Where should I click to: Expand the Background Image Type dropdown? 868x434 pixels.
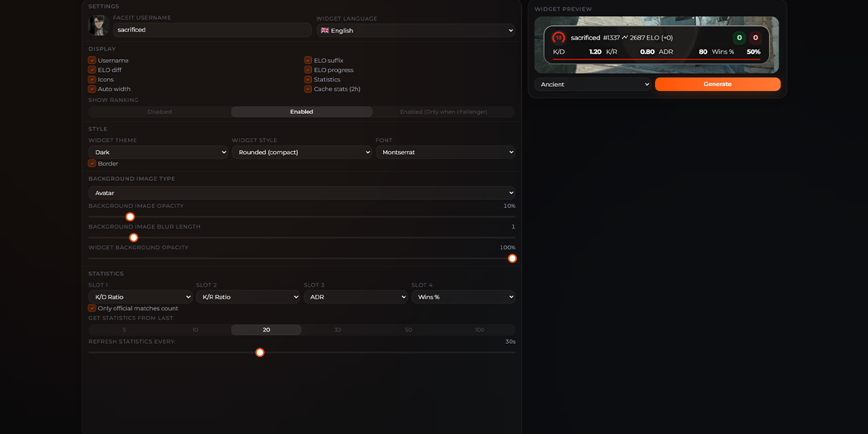tap(302, 193)
